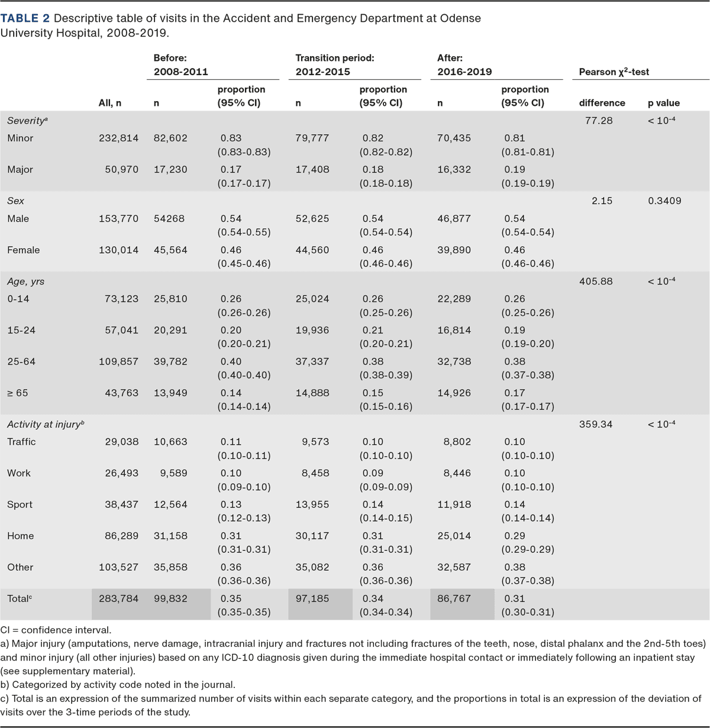This screenshot has width=710, height=728.
Task: Select the 'Before: 2008-2011' column header
Action: [180, 65]
